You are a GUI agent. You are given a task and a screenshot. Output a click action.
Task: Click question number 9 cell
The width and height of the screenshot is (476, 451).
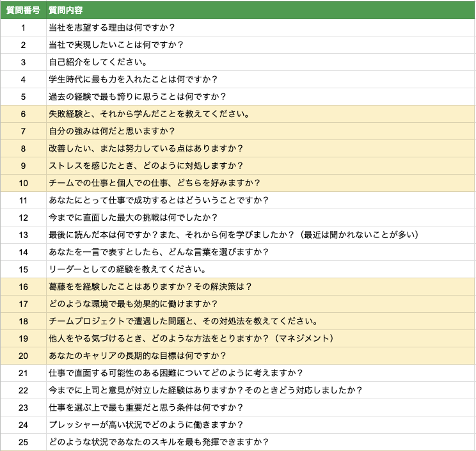point(24,166)
